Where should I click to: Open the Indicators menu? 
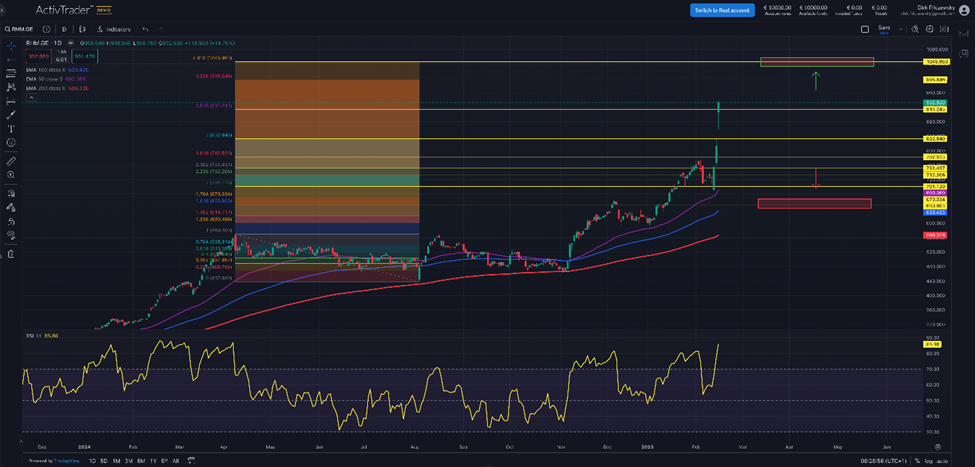tap(115, 29)
